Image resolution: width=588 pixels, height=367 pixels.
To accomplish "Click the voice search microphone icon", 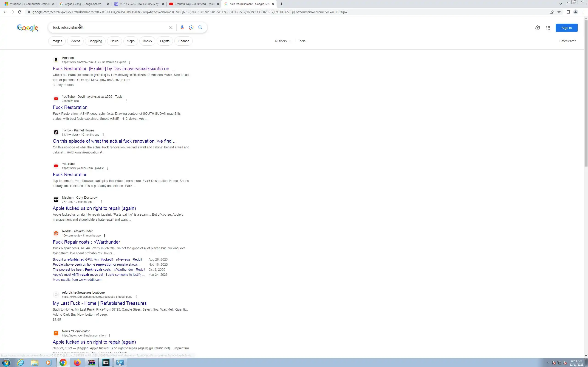I will tap(182, 28).
